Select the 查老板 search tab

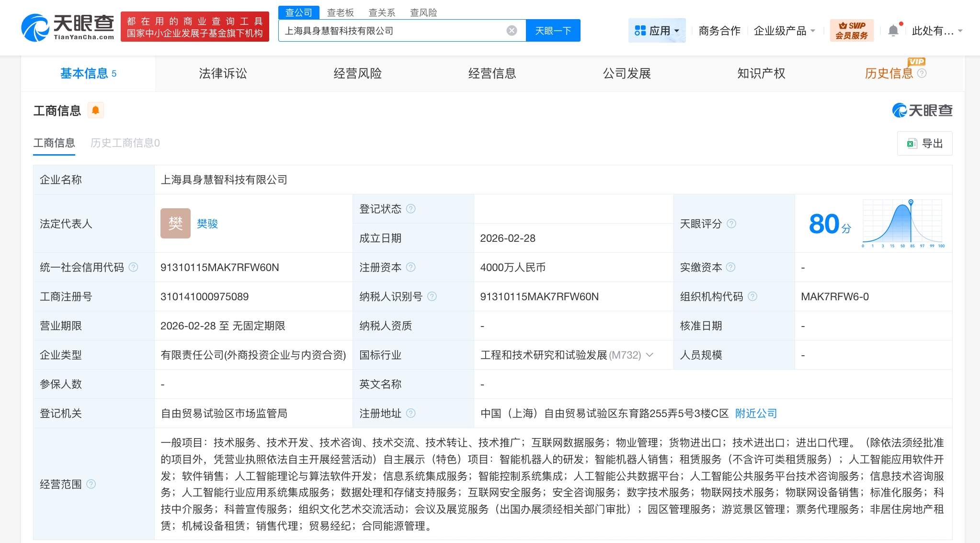[x=340, y=12]
